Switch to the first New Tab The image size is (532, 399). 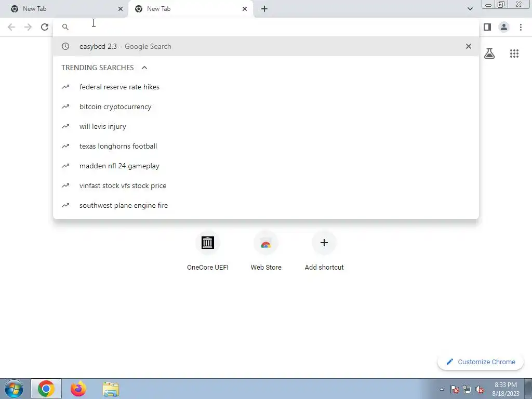(x=64, y=9)
